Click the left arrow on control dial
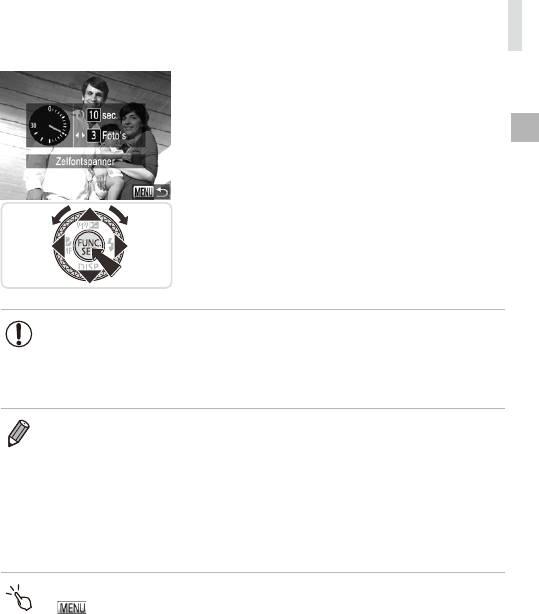This screenshot has width=539, height=614. click(x=59, y=246)
